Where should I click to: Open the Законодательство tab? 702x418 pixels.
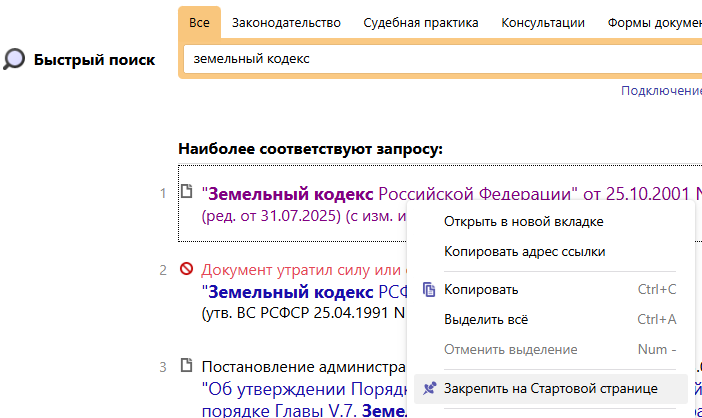(286, 23)
